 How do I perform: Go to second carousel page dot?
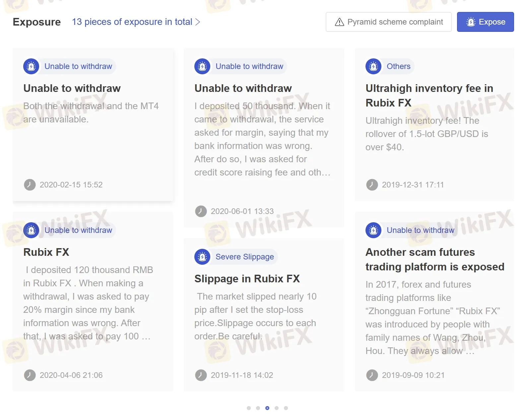point(258,408)
